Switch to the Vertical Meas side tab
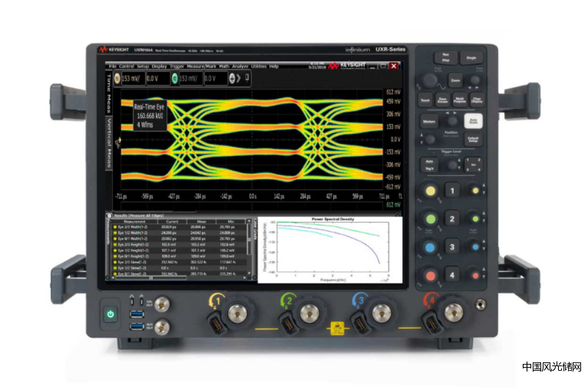Screen dimensions: 588x390 (x=109, y=143)
